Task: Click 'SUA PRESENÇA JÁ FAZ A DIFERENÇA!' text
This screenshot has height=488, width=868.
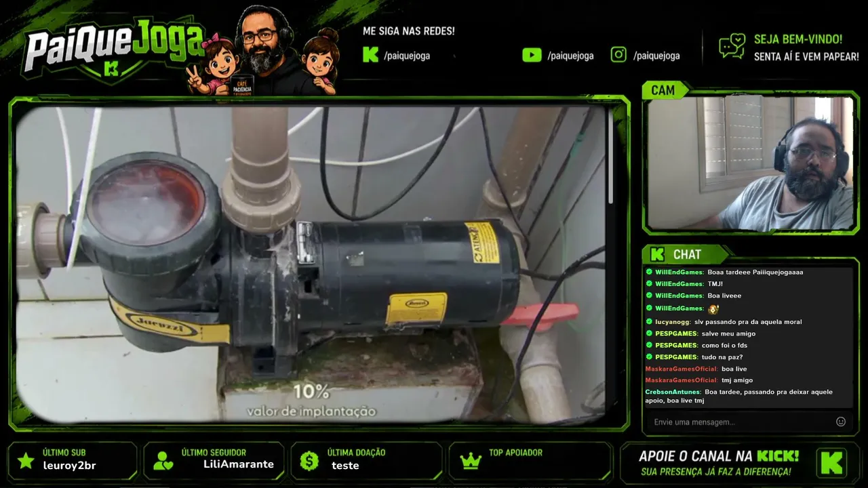Action: point(716,472)
